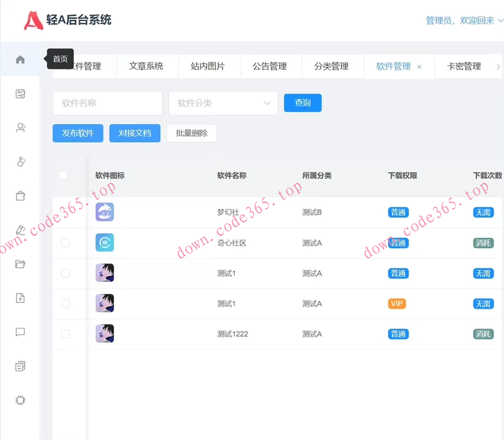Open the user management sidebar icon
The height and width of the screenshot is (440, 504).
[20, 128]
